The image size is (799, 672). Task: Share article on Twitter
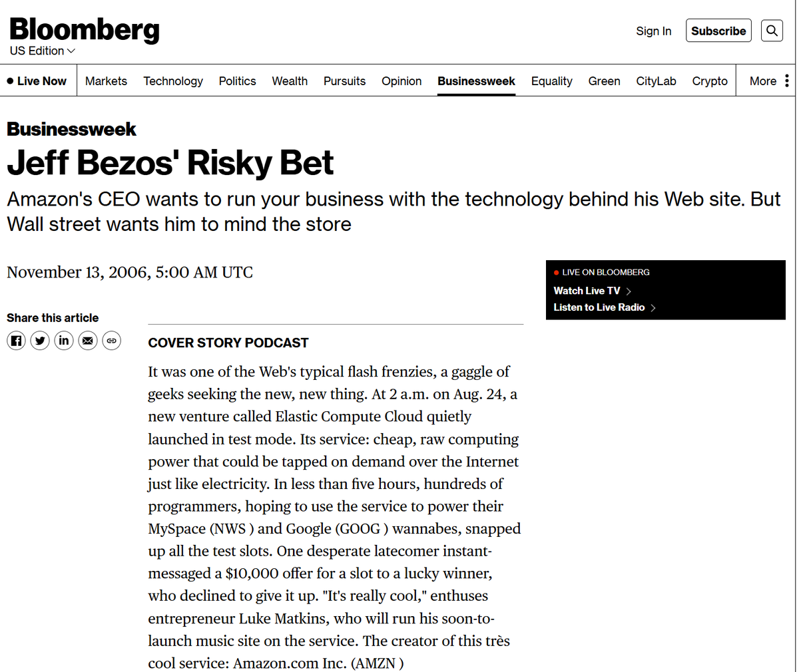[40, 341]
